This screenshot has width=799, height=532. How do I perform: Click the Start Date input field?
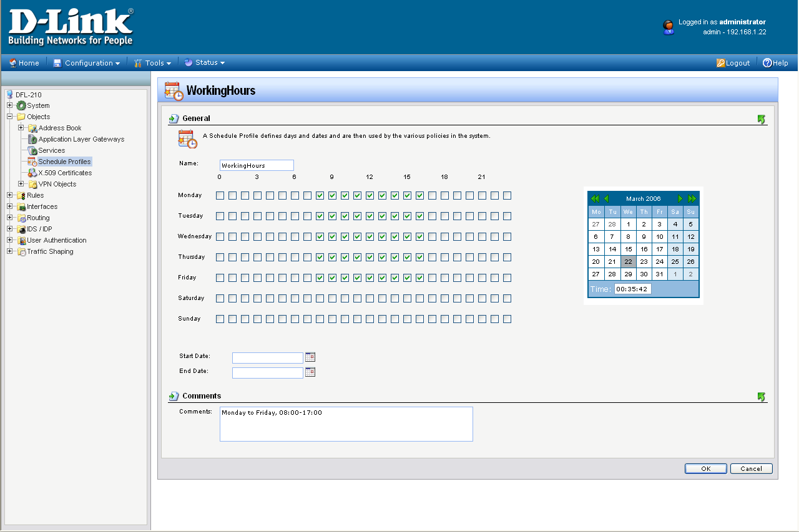[268, 358]
